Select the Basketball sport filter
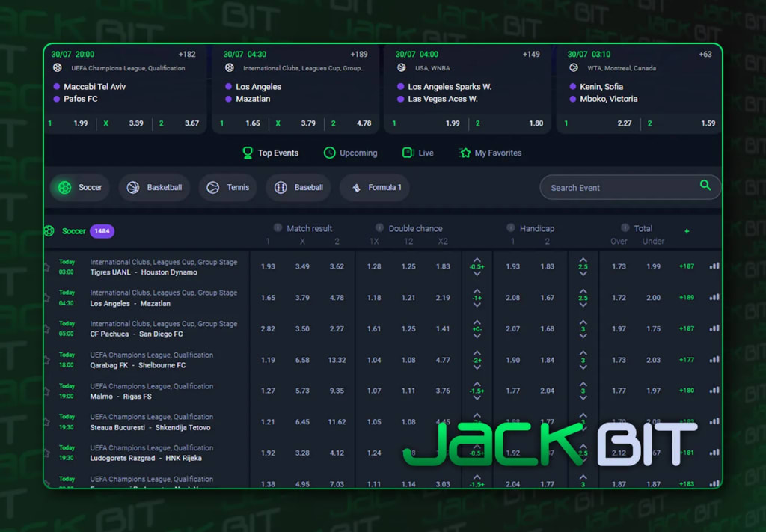 (154, 187)
